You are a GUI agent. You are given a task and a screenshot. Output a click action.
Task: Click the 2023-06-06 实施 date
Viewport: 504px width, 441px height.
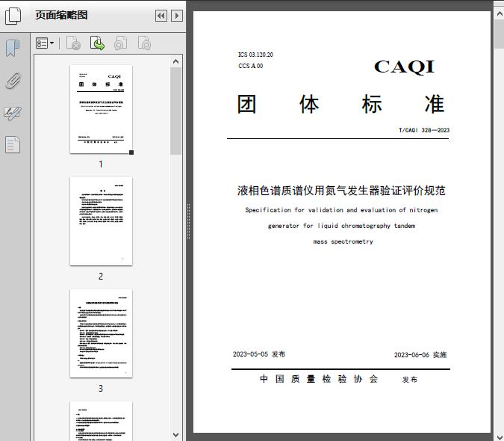420,355
